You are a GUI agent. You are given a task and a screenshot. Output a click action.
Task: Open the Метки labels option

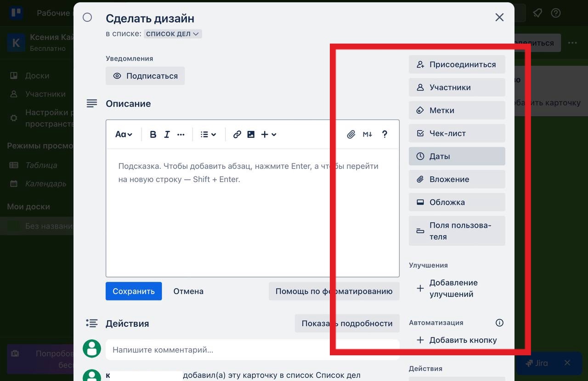click(457, 110)
